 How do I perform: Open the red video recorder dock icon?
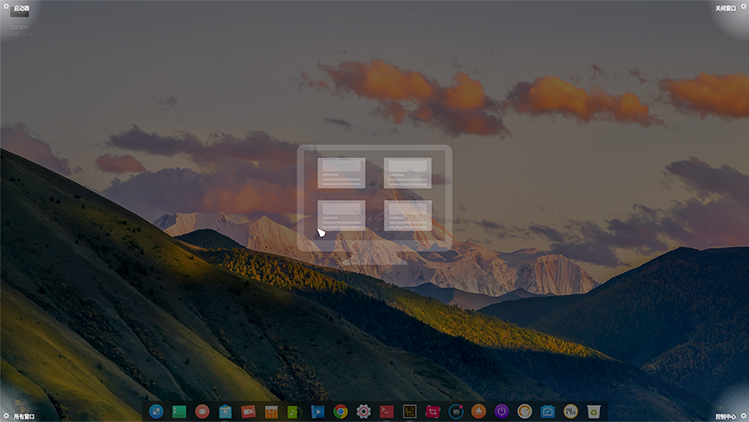pos(248,411)
